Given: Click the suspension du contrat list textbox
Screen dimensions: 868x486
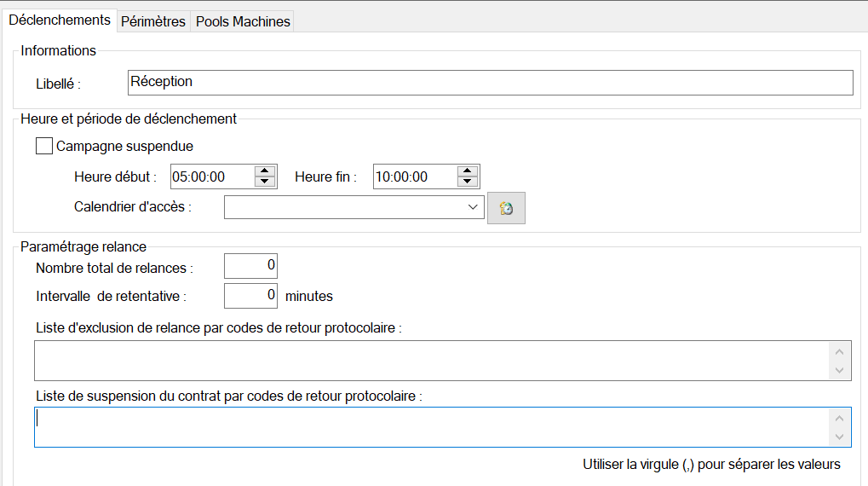Looking at the screenshot, I should click(x=430, y=427).
